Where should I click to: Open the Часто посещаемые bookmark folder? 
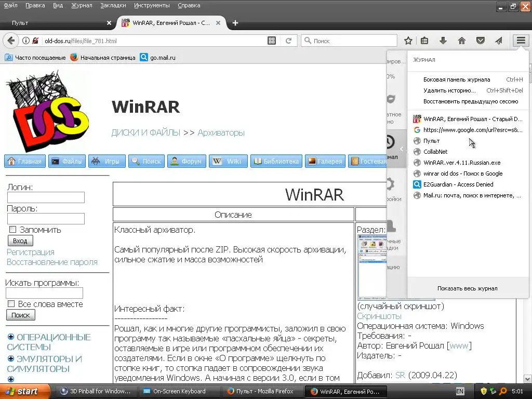point(35,58)
